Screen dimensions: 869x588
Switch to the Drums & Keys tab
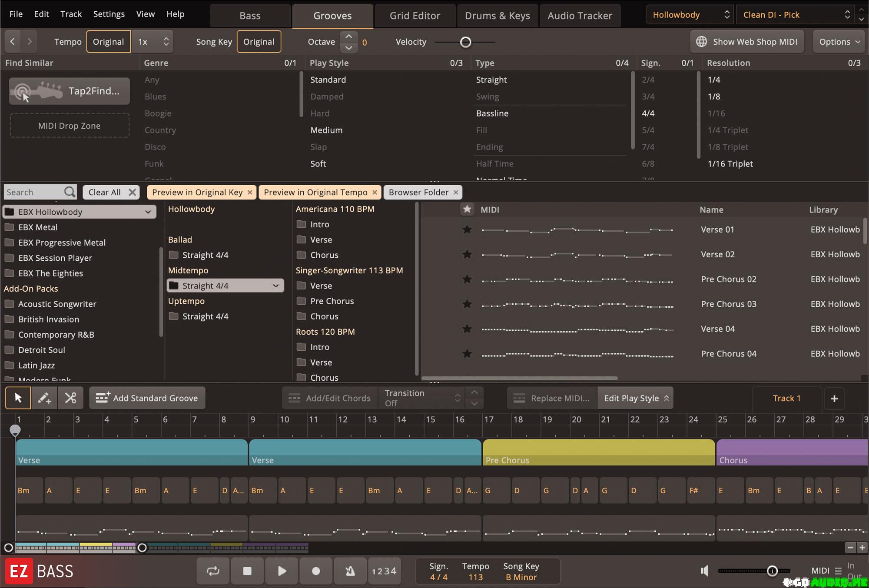[x=498, y=16]
